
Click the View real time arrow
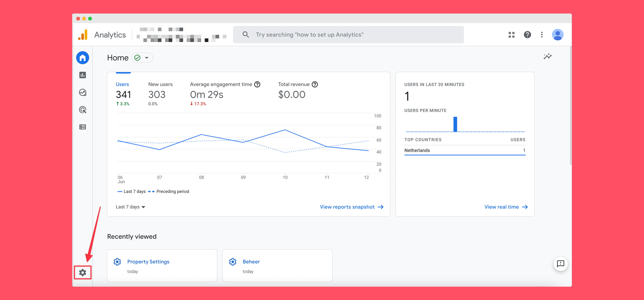525,207
